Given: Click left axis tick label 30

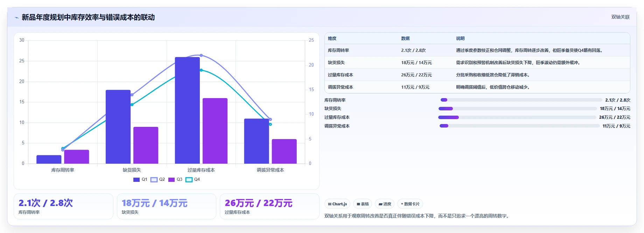Looking at the screenshot, I should tap(22, 40).
